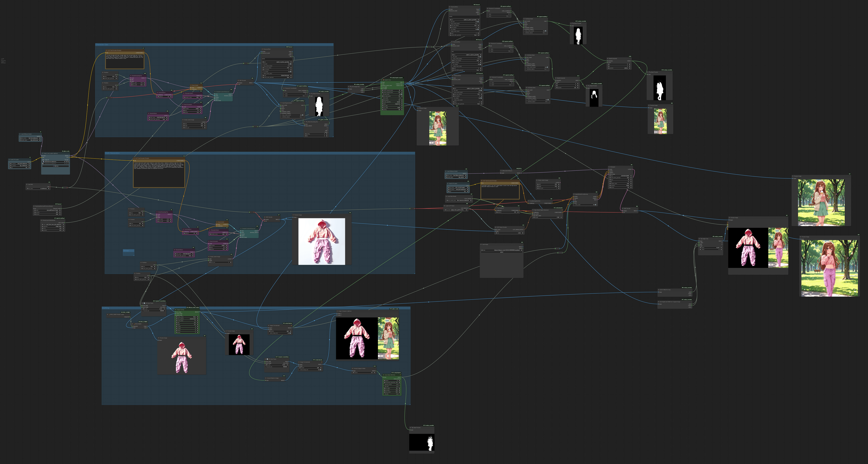Click wrench icon on Mask Bounding Box node

(x=307, y=122)
